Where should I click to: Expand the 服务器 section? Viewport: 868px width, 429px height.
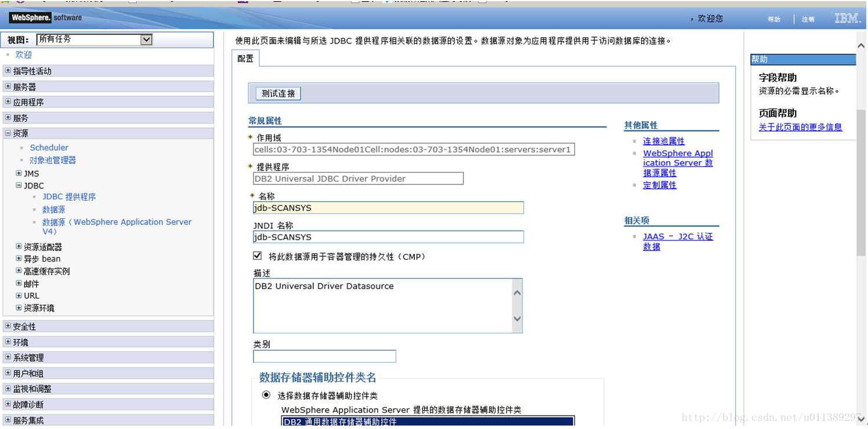click(8, 86)
